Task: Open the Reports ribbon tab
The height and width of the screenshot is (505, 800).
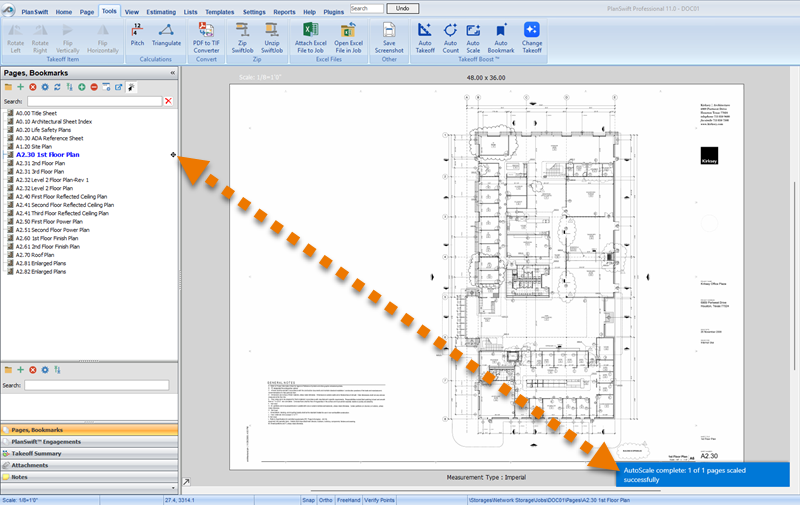Action: pyautogui.click(x=284, y=12)
